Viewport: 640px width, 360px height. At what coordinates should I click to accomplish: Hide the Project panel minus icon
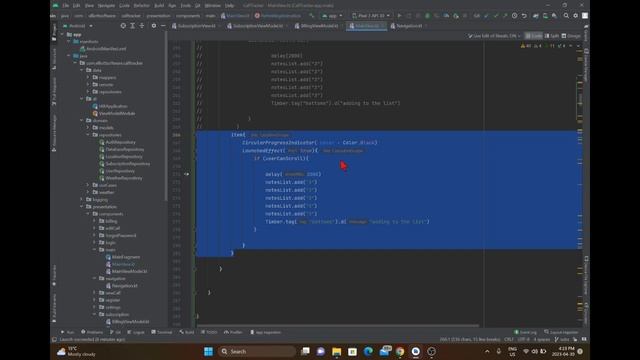point(163,26)
